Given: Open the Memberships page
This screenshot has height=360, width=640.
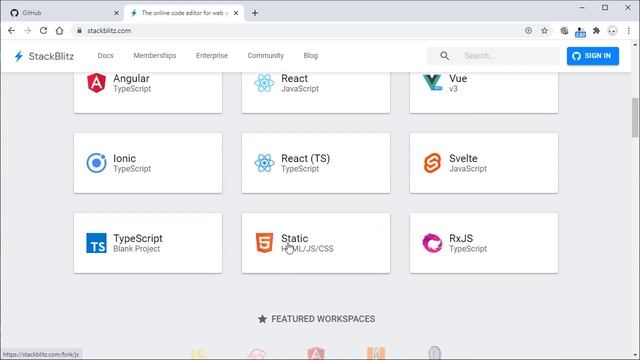Looking at the screenshot, I should tap(155, 56).
